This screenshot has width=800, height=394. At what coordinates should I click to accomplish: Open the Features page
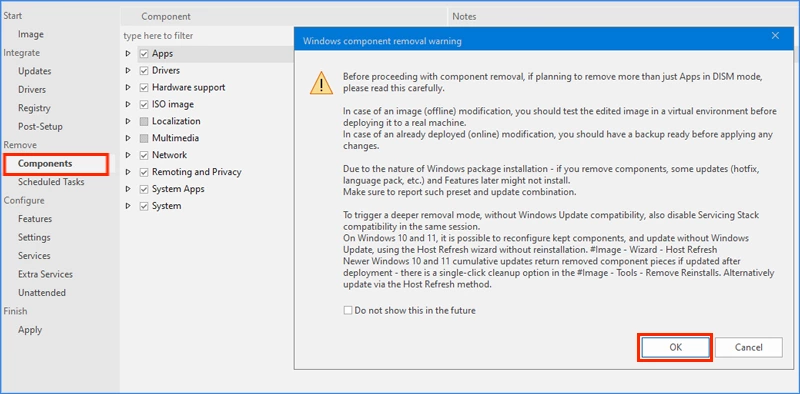point(35,219)
